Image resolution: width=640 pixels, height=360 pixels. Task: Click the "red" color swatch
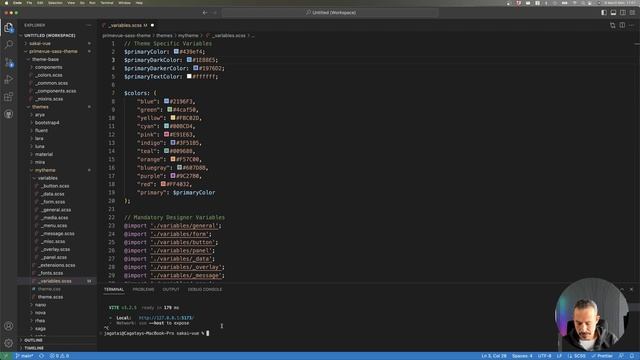point(163,184)
